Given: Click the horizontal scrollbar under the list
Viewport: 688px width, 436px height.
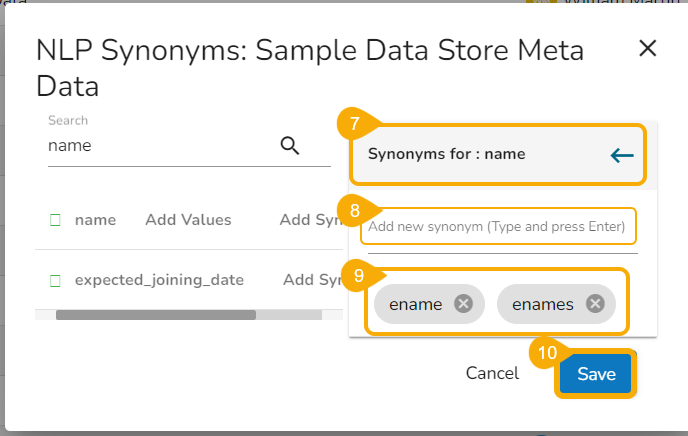Looking at the screenshot, I should pyautogui.click(x=156, y=314).
